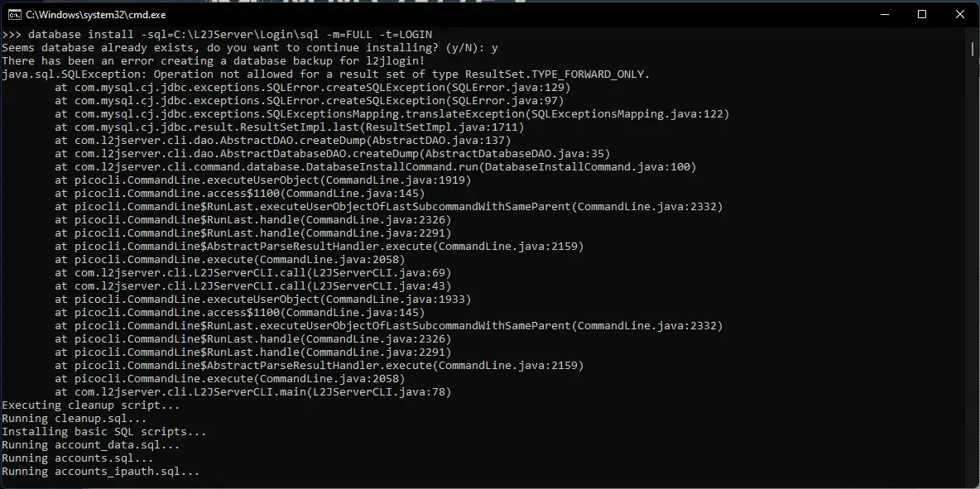Select the ResultSetImpl.last stack trace line

pos(290,127)
